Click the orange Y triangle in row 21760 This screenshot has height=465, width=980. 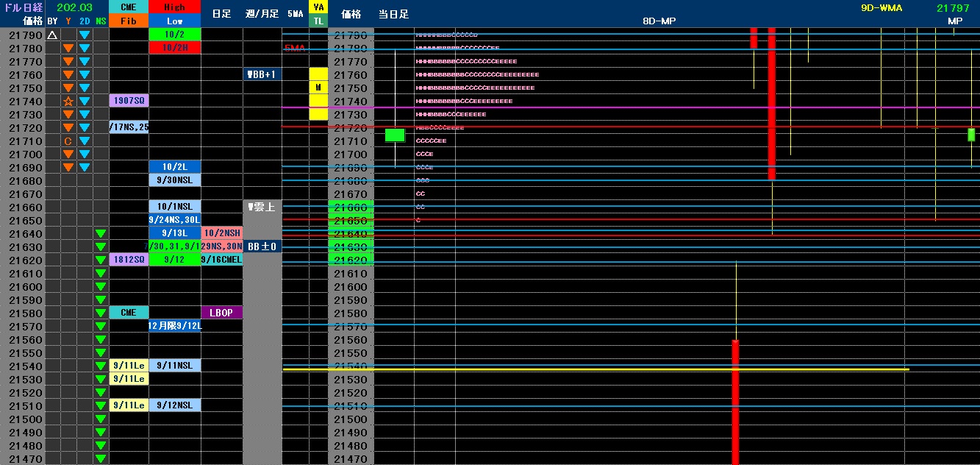click(68, 75)
